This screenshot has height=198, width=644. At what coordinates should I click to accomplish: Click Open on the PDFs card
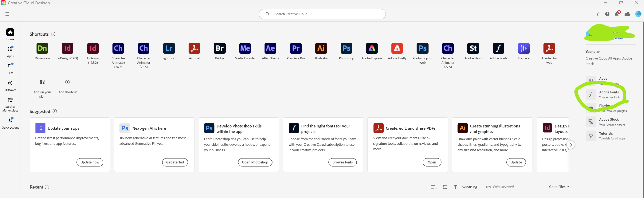click(x=432, y=162)
